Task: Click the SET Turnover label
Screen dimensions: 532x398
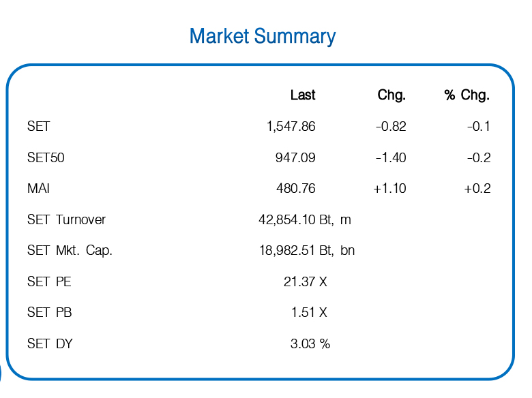Action: [67, 219]
